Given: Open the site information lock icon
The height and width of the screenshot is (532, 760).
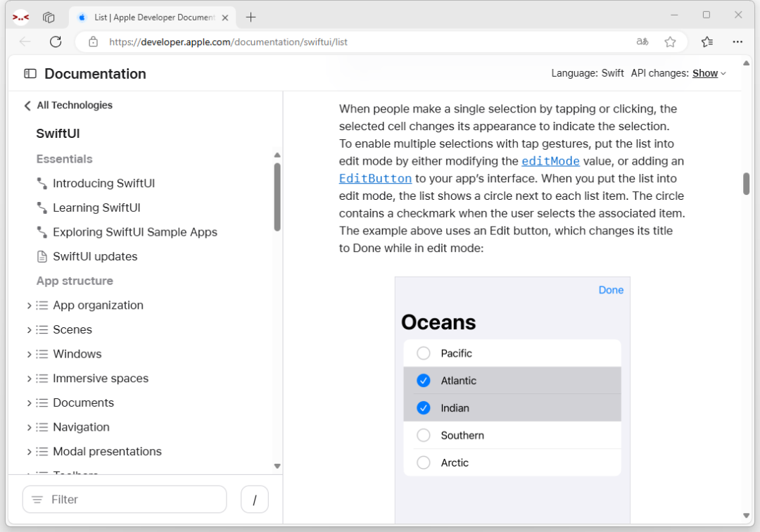Looking at the screenshot, I should tap(93, 42).
